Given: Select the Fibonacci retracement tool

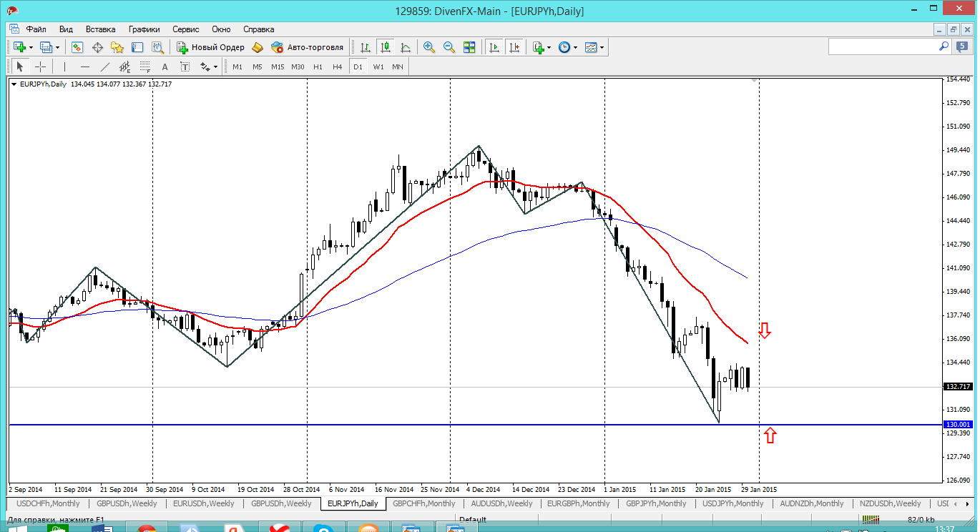Looking at the screenshot, I should 145,66.
